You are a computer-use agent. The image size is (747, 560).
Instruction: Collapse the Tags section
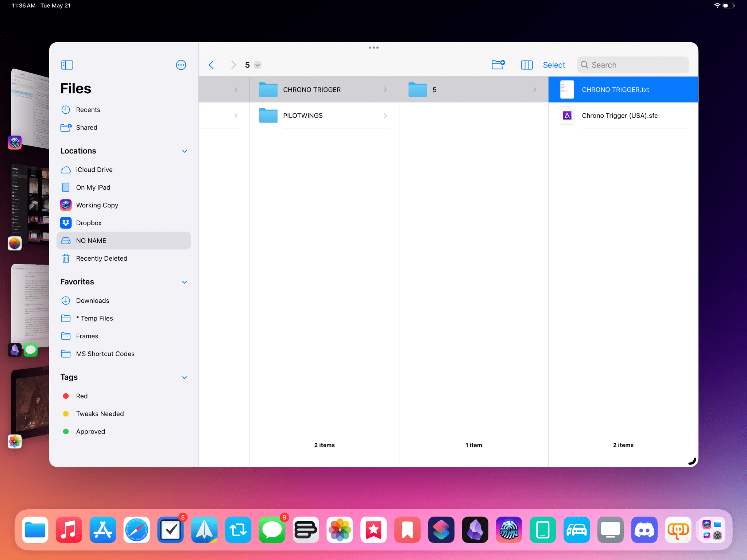pos(185,378)
